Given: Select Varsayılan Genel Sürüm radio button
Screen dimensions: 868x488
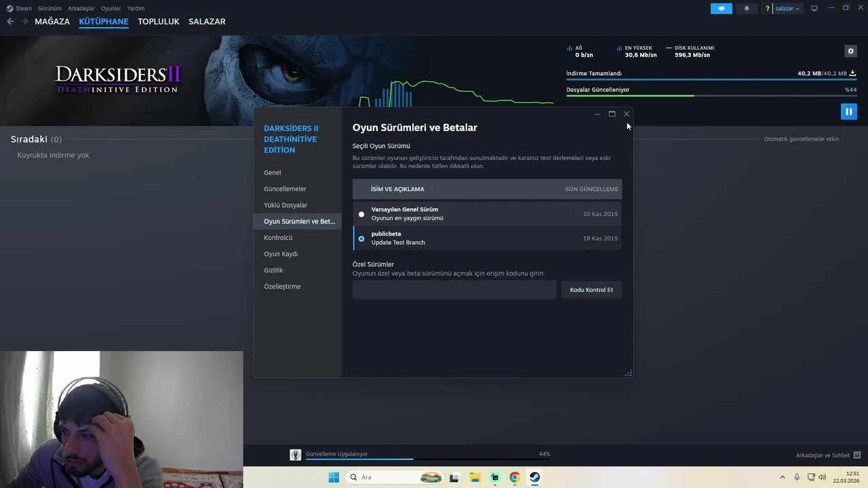Looking at the screenshot, I should (x=361, y=214).
